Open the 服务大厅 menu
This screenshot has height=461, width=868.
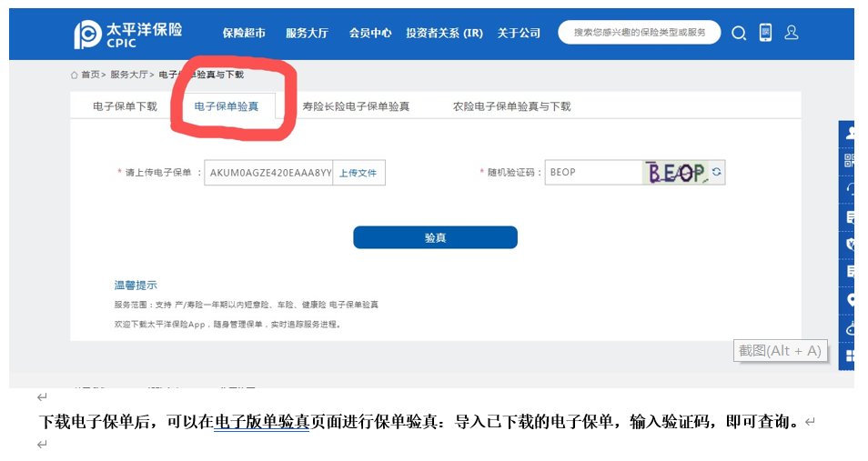(307, 33)
